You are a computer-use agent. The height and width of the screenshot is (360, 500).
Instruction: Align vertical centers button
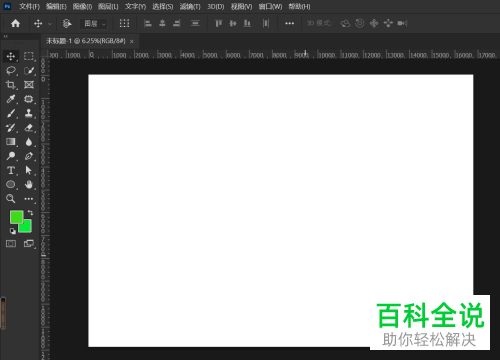tap(233, 23)
